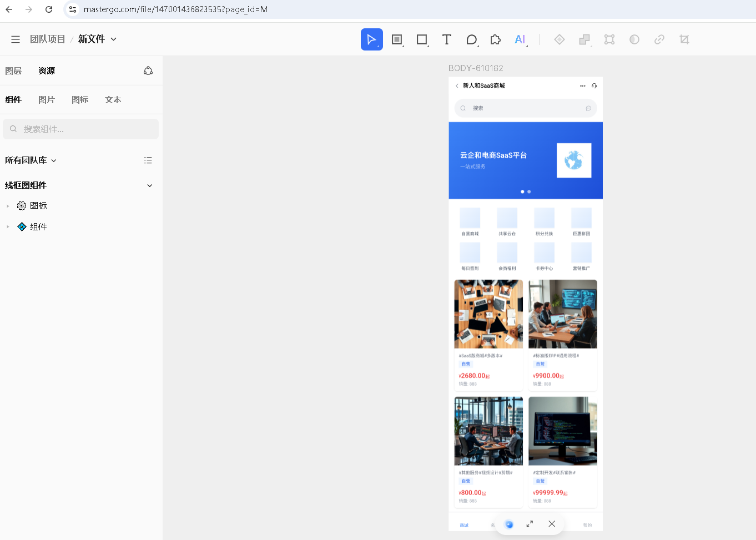Screen dimensions: 756x540
Task: Click the 自营商城 category tile
Action: 470,222
